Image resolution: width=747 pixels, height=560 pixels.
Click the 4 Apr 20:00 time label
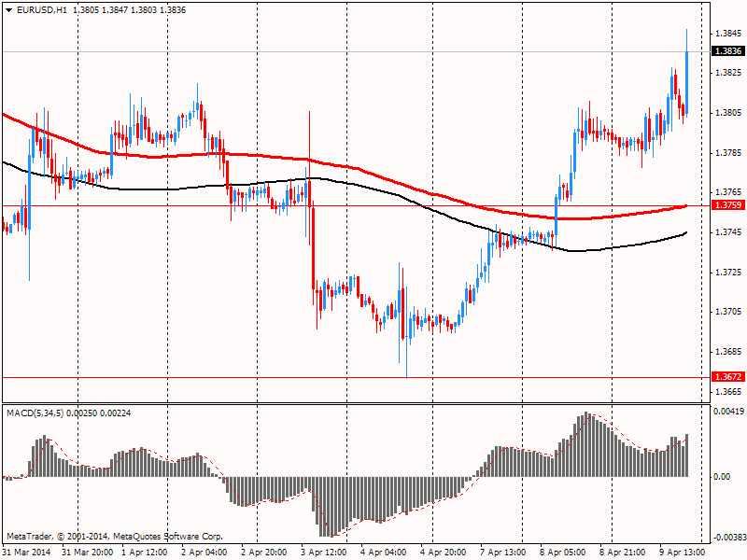click(x=444, y=553)
